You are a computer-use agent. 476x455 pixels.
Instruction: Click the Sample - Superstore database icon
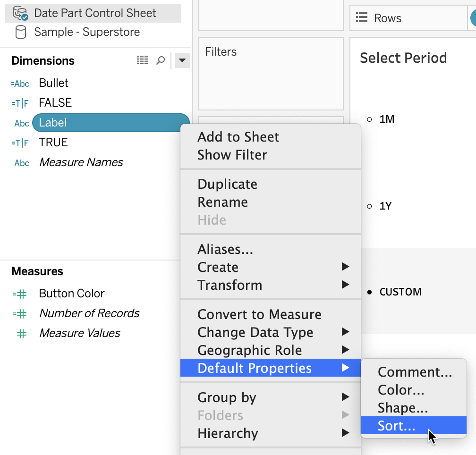click(21, 32)
